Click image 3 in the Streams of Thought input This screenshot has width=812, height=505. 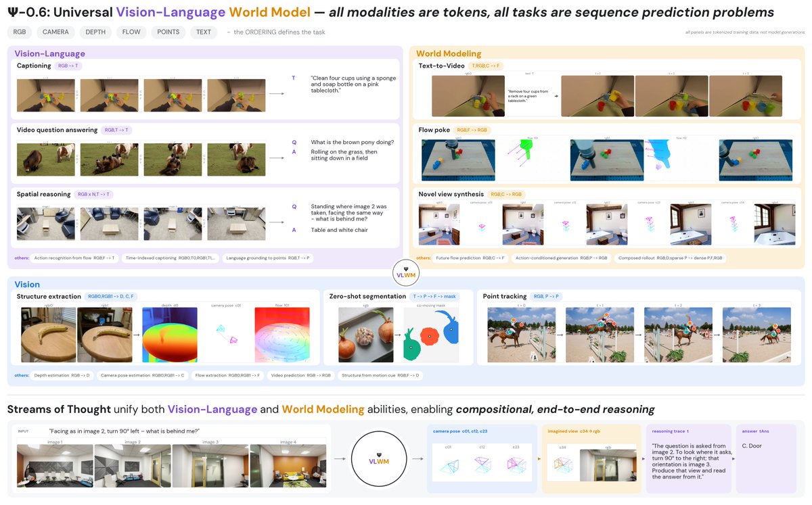tap(210, 466)
